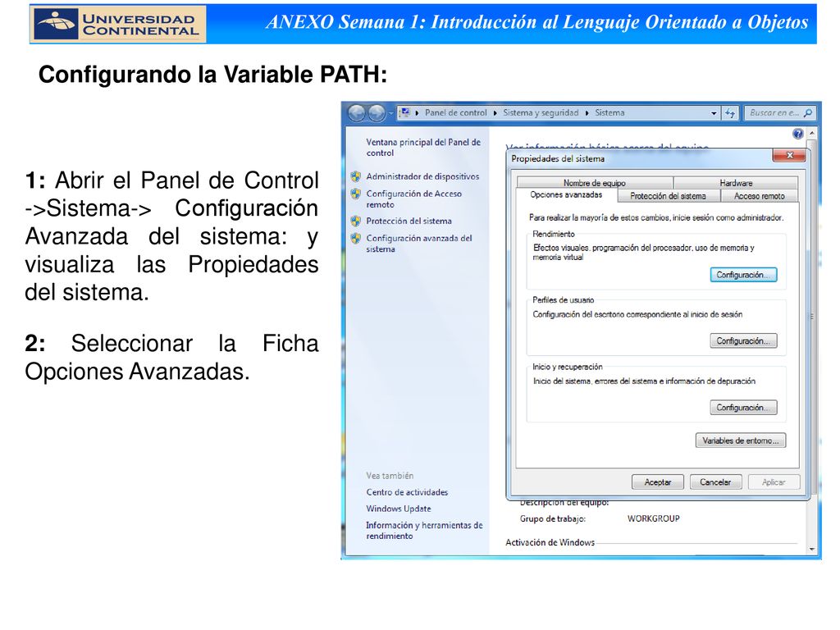Expand the address bar history dropdown
The height and width of the screenshot is (630, 840).
714,113
